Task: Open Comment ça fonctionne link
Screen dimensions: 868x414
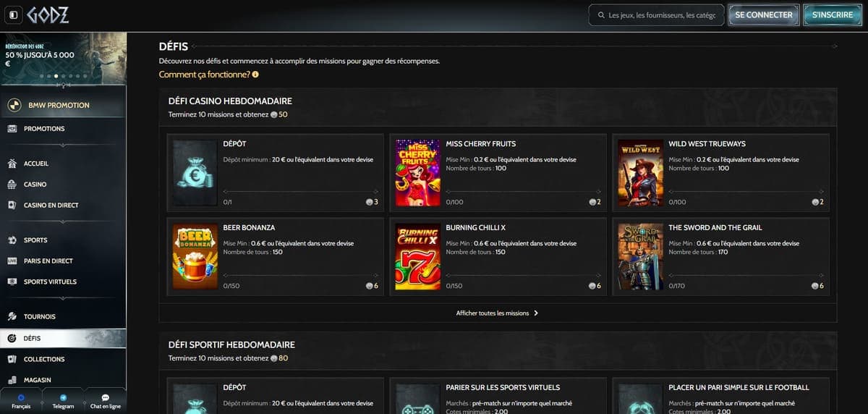Action: pyautogui.click(x=205, y=75)
